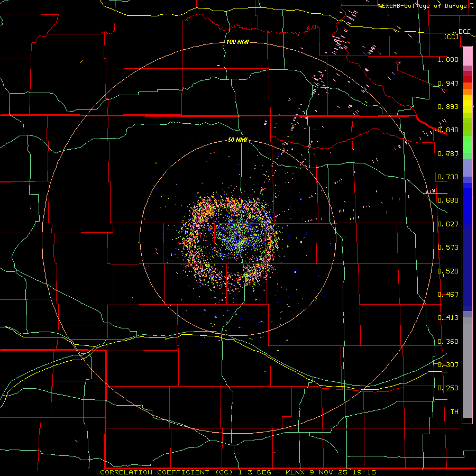
Task: Click the TH threshold label on legend
Action: (454, 412)
